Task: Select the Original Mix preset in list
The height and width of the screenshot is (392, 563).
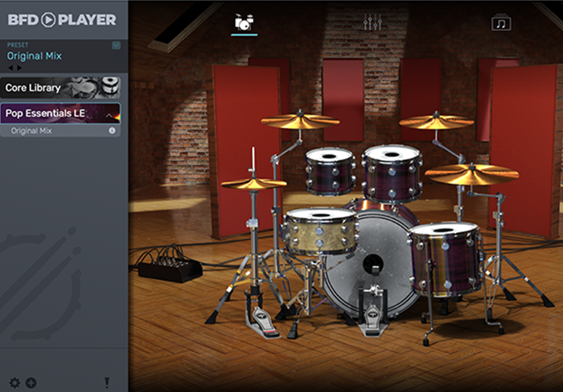Action: (x=32, y=131)
